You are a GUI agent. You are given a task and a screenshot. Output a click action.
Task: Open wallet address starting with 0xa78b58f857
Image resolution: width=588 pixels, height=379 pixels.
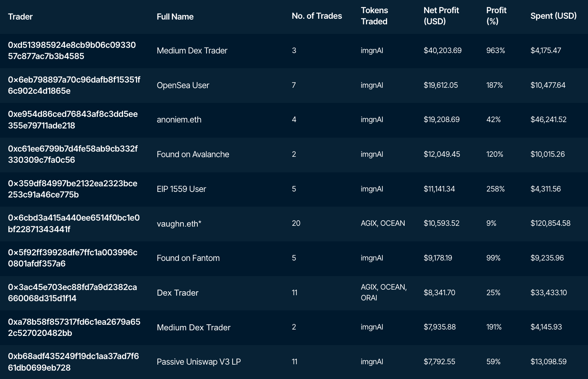point(74,328)
